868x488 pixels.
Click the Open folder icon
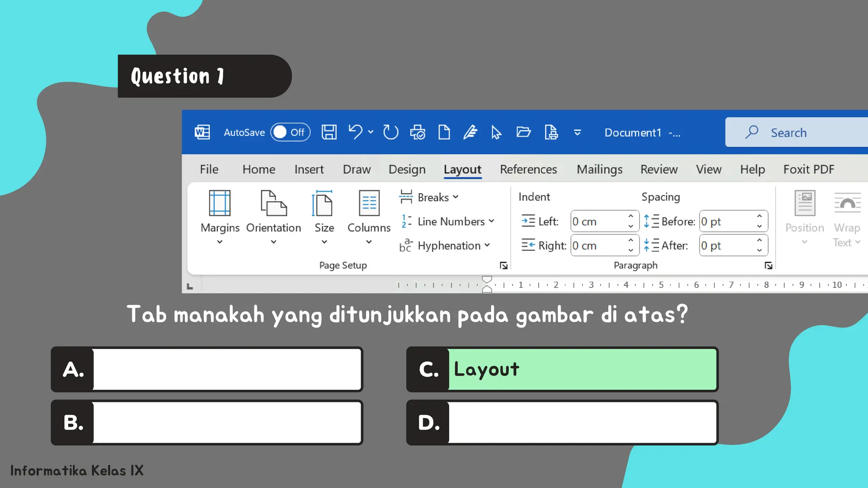tap(523, 133)
